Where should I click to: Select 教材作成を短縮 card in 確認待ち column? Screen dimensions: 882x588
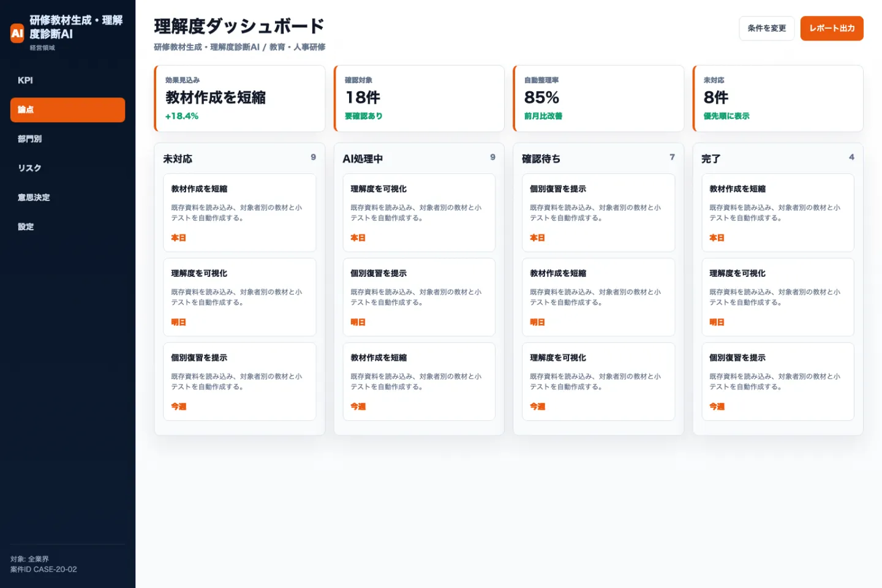[x=598, y=297]
